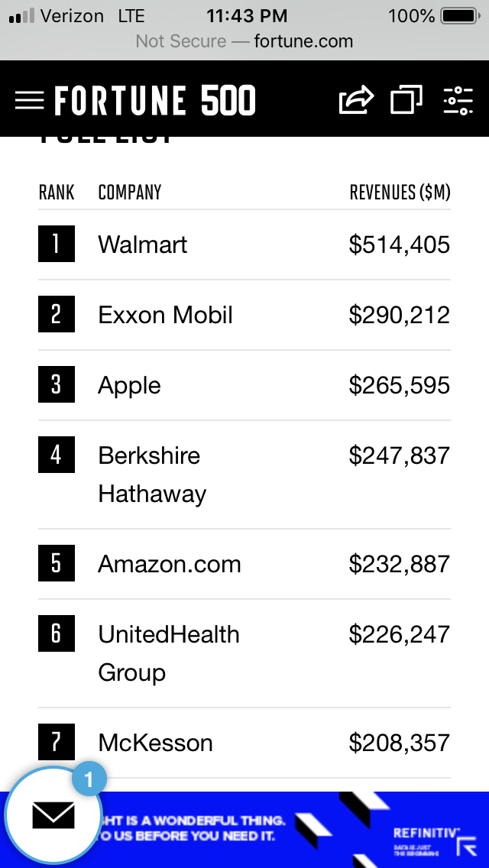The width and height of the screenshot is (489, 868).
Task: Tap the fortune.com address bar
Action: [x=244, y=41]
